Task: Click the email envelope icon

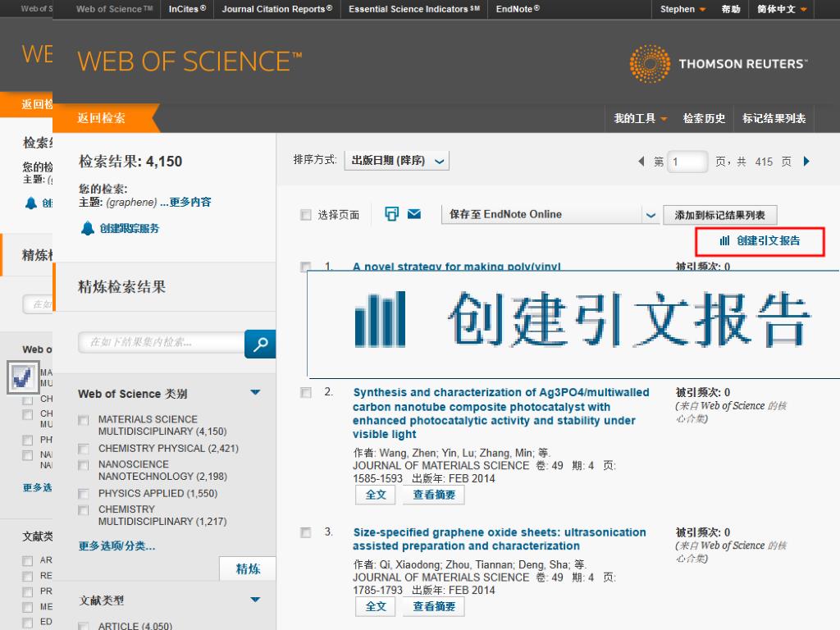Action: [x=414, y=214]
